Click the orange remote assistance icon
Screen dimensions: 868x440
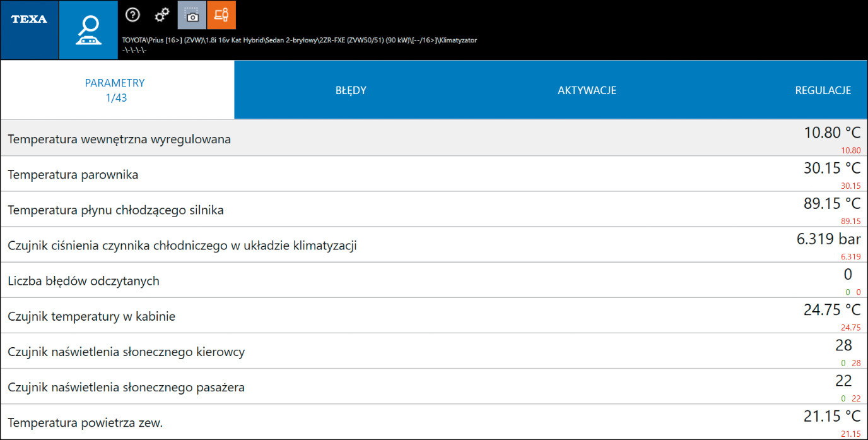tap(221, 15)
